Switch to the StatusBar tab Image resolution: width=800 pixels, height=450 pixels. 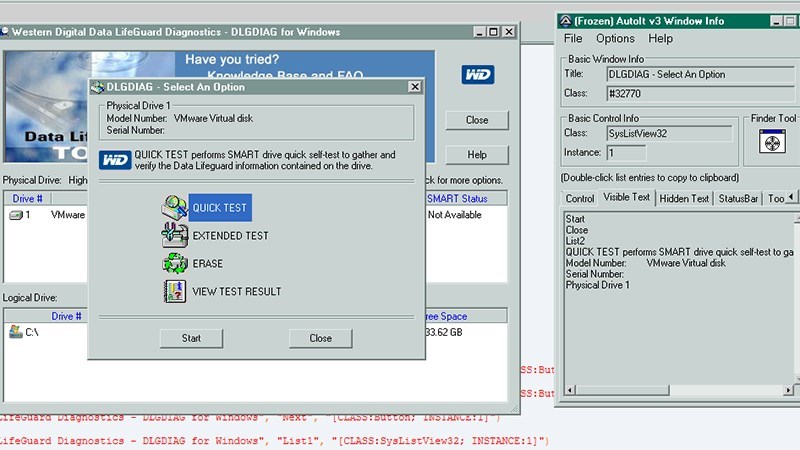tap(738, 198)
